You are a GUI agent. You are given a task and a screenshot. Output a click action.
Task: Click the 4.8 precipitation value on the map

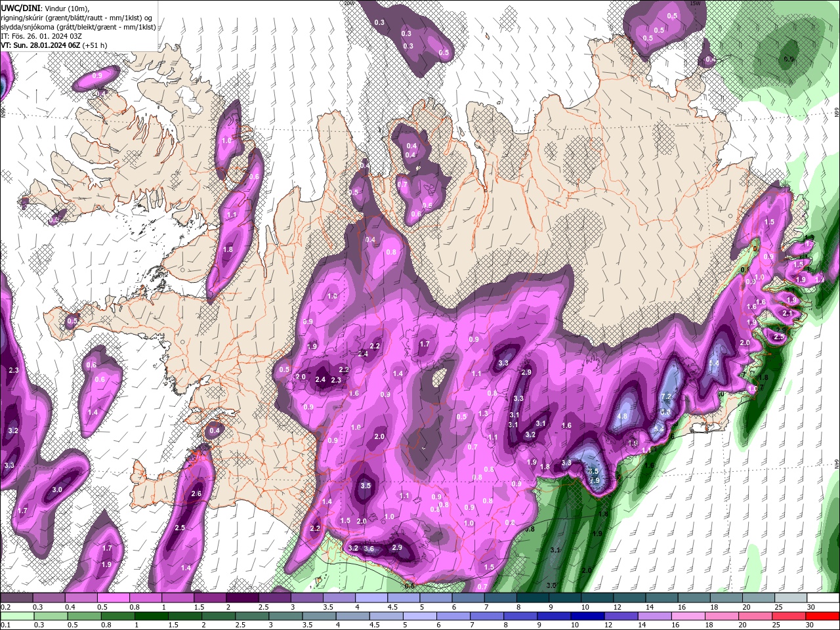623,416
